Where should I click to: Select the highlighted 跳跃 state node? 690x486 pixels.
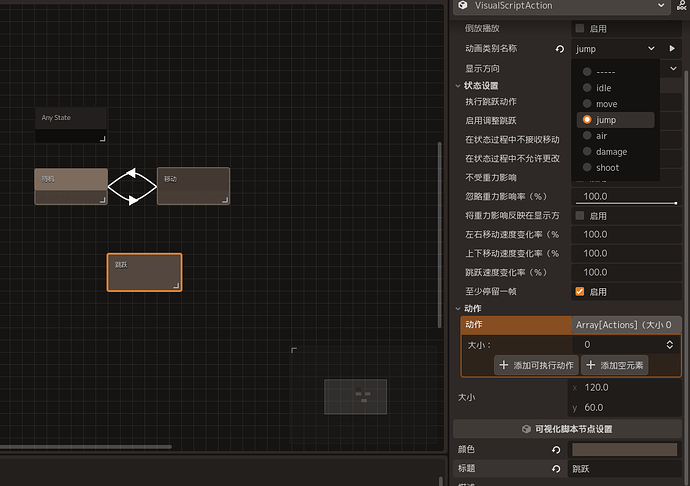click(144, 272)
